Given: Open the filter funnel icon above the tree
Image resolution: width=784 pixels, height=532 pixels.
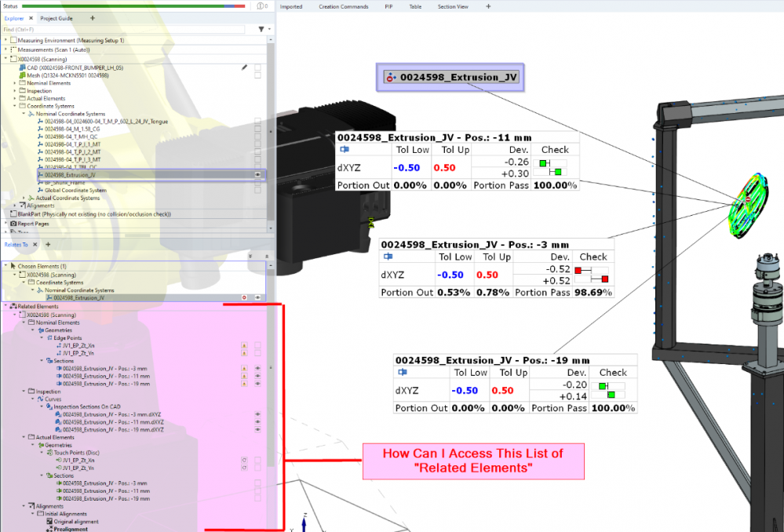Looking at the screenshot, I should pyautogui.click(x=261, y=29).
